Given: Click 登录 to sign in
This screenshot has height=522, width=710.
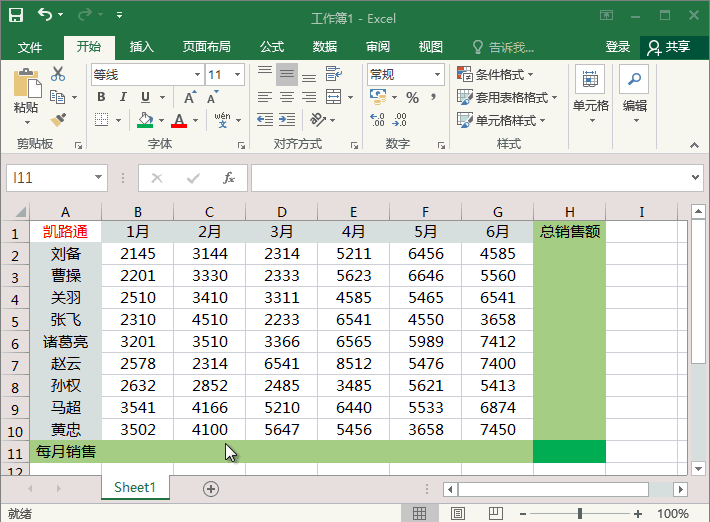Looking at the screenshot, I should point(618,47).
